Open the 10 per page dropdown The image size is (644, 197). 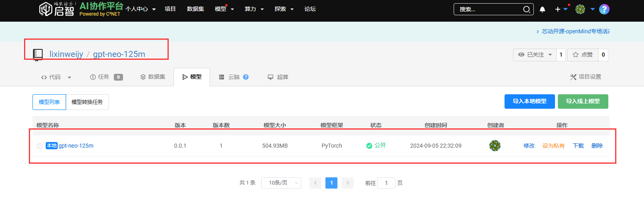point(281,183)
